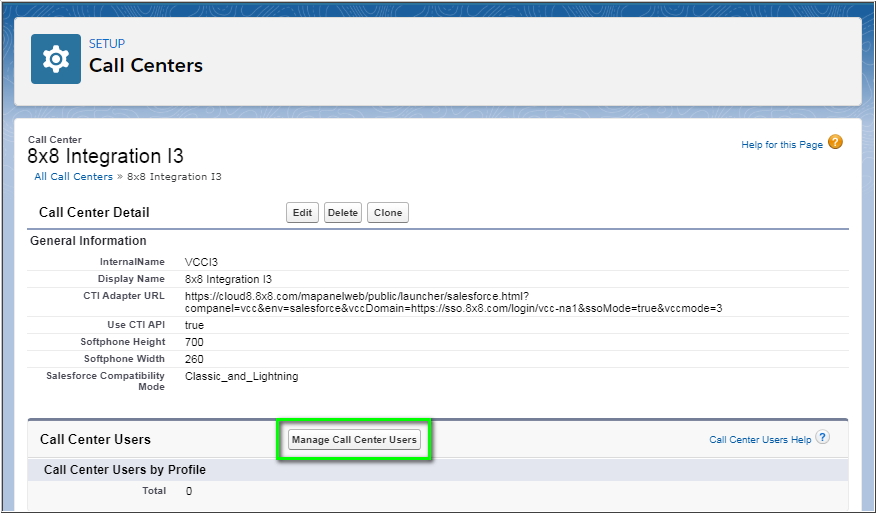Go back to All Call Centers

73,177
